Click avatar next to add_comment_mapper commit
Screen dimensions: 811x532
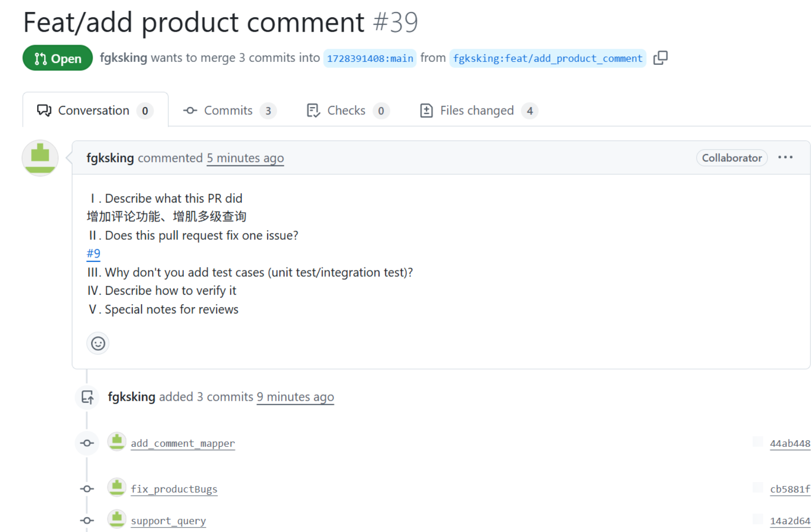pos(117,442)
